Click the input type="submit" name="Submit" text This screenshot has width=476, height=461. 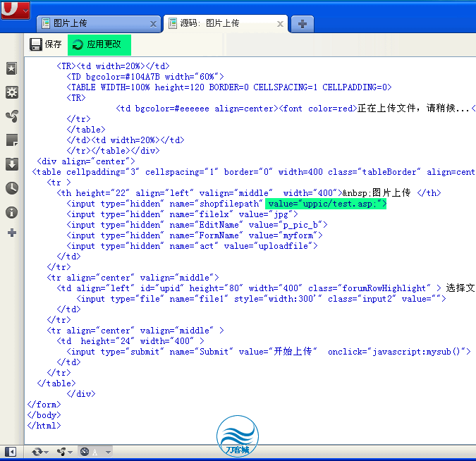click(149, 352)
